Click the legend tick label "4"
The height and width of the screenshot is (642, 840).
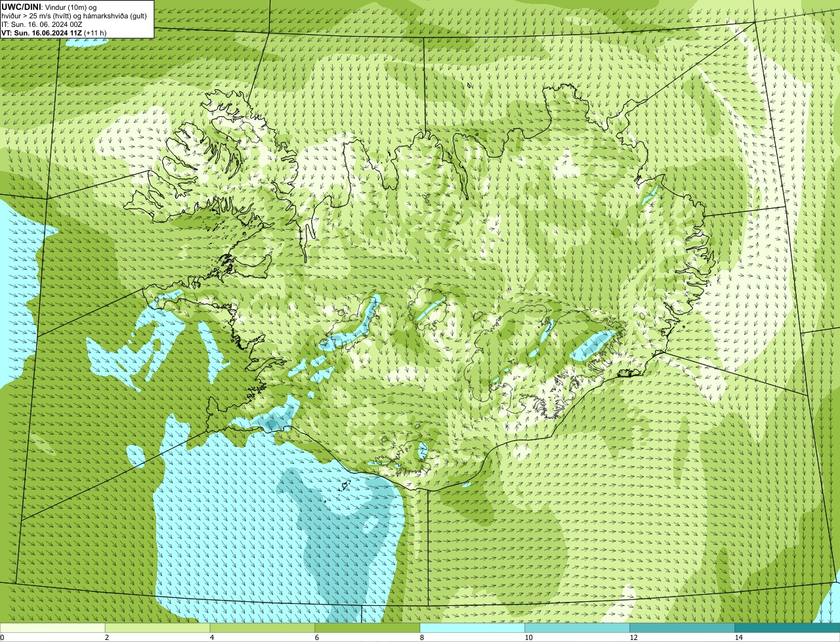[211, 637]
